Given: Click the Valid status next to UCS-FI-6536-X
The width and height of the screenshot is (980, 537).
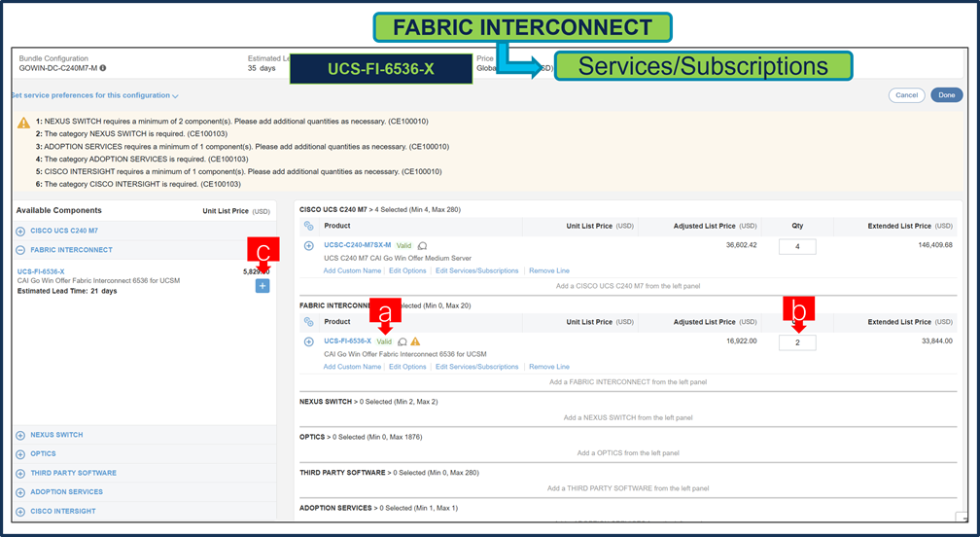Looking at the screenshot, I should click(x=384, y=342).
